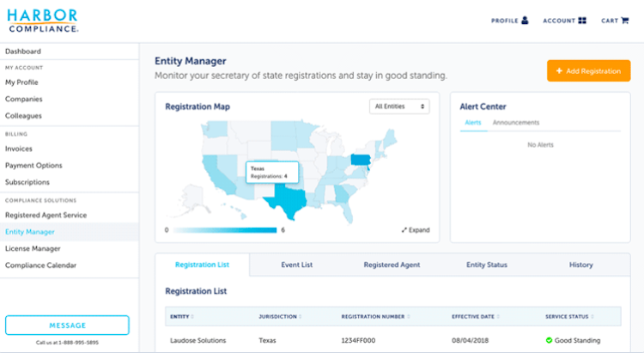
Task: Open the All Entities dropdown
Action: coord(399,107)
